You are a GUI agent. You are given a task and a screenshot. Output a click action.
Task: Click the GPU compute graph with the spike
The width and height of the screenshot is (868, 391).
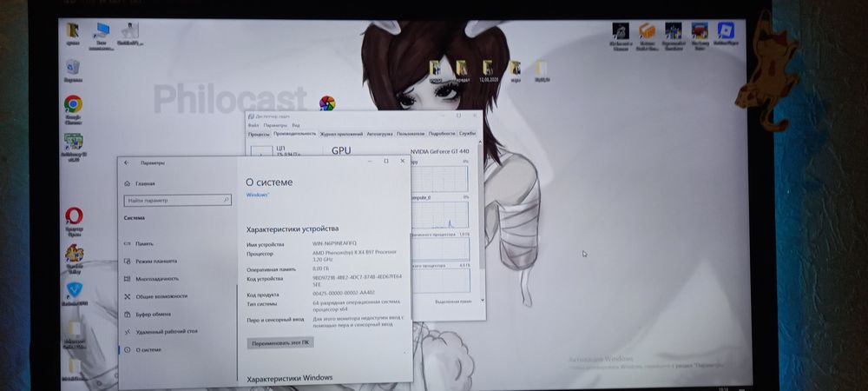(x=440, y=215)
